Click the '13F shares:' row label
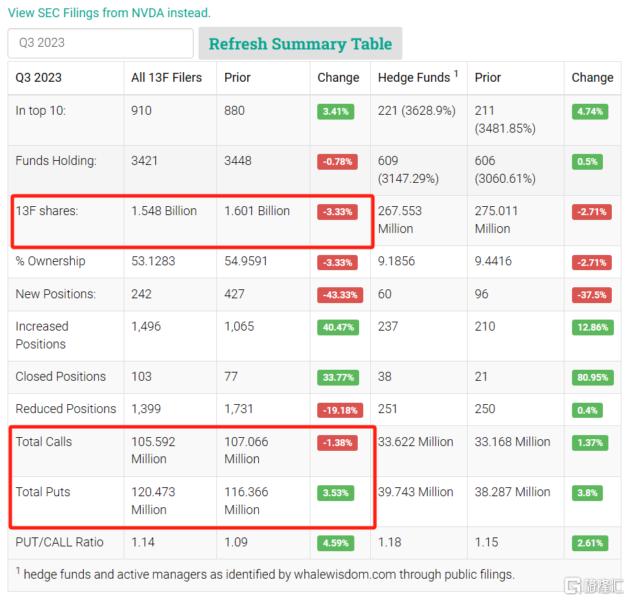The height and width of the screenshot is (600, 629). pyautogui.click(x=47, y=211)
